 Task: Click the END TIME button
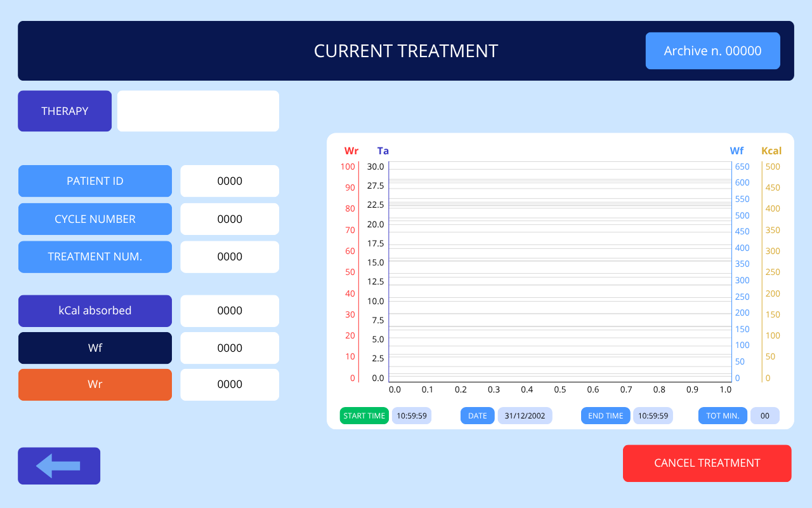[x=605, y=416]
